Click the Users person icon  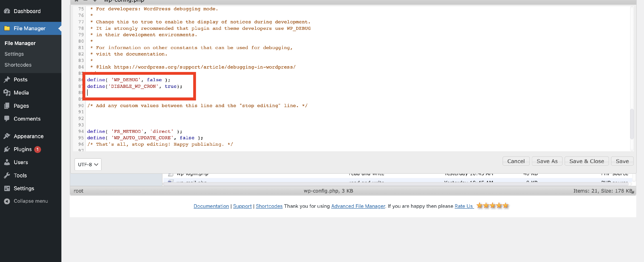click(7, 162)
